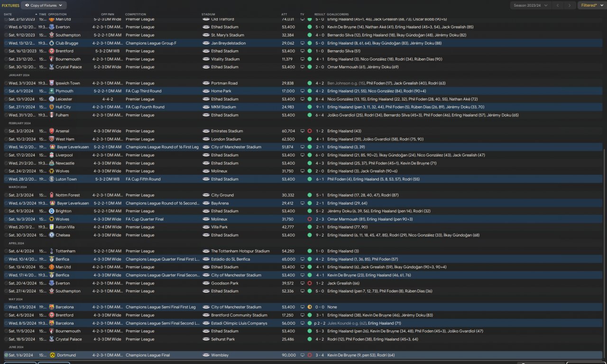
Task: Click the stadium icon beside Wembley
Action: [x=206, y=355]
